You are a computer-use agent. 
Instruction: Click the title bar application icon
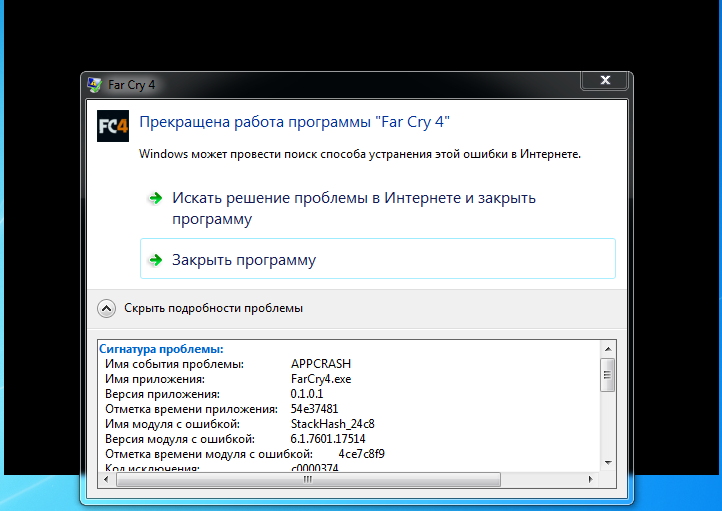click(94, 85)
